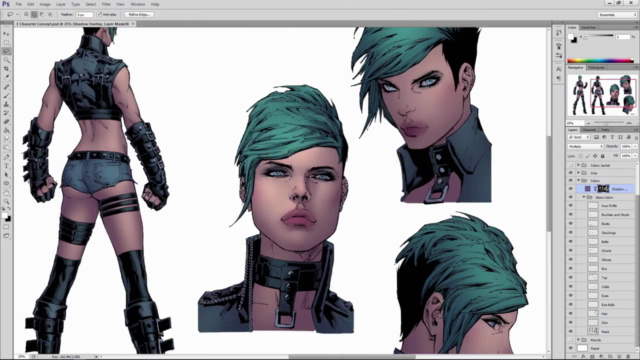The image size is (640, 360).
Task: Select the Healing Brush tool
Action: (x=6, y=87)
